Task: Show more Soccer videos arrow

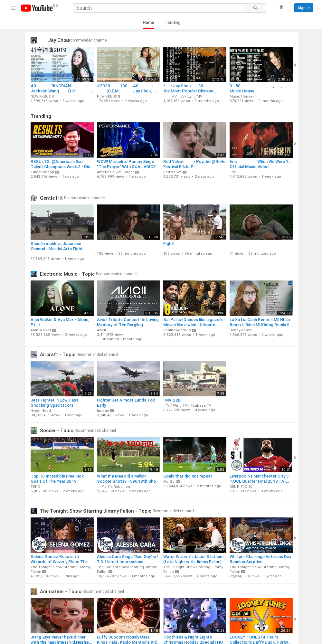Action: 295,458
